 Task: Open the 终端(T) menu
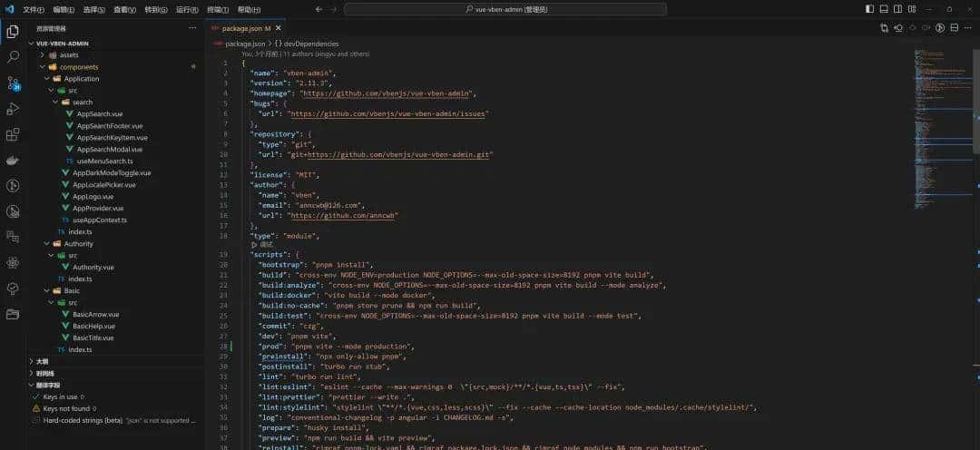click(217, 9)
